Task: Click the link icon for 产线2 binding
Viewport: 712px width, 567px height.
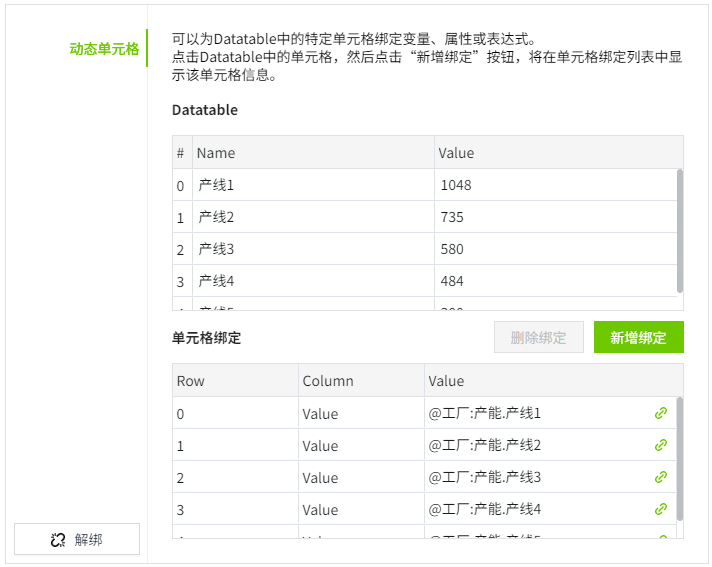Action: tap(660, 445)
